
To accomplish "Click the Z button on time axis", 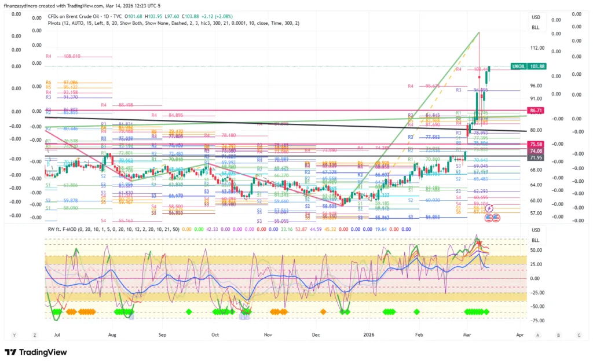I will (34, 335).
